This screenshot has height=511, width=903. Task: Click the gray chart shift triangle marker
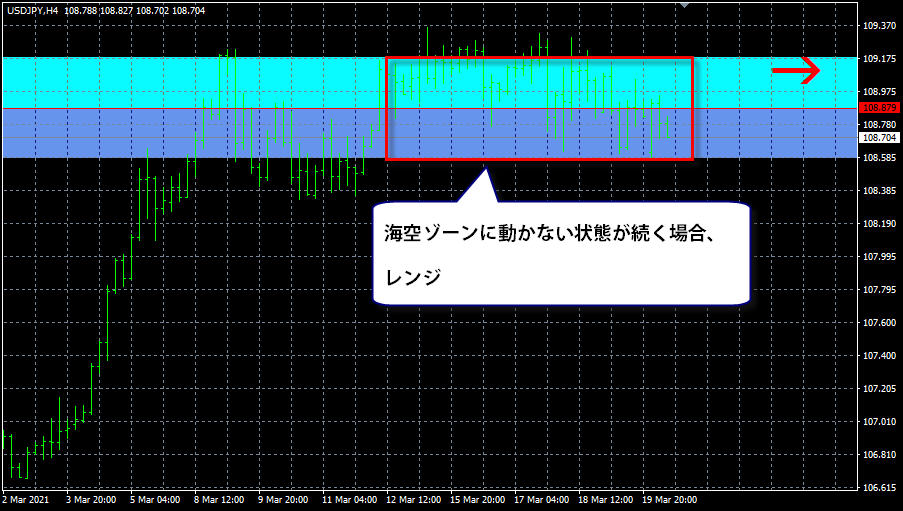point(684,5)
